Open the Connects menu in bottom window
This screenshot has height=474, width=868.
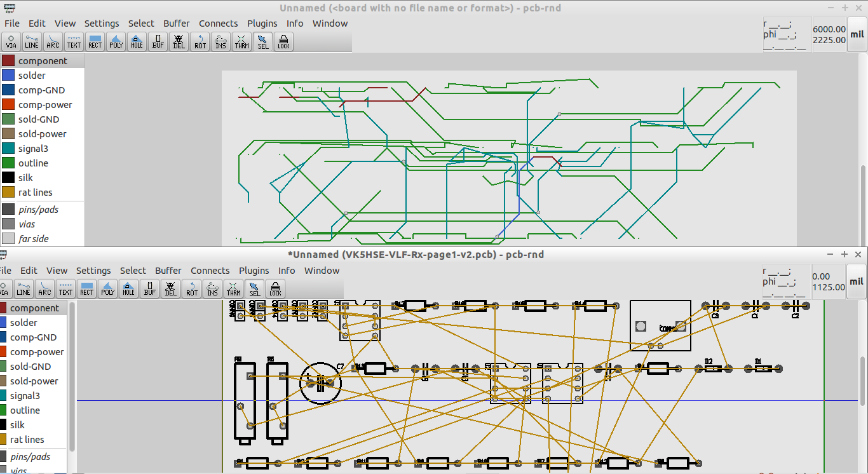pyautogui.click(x=210, y=270)
